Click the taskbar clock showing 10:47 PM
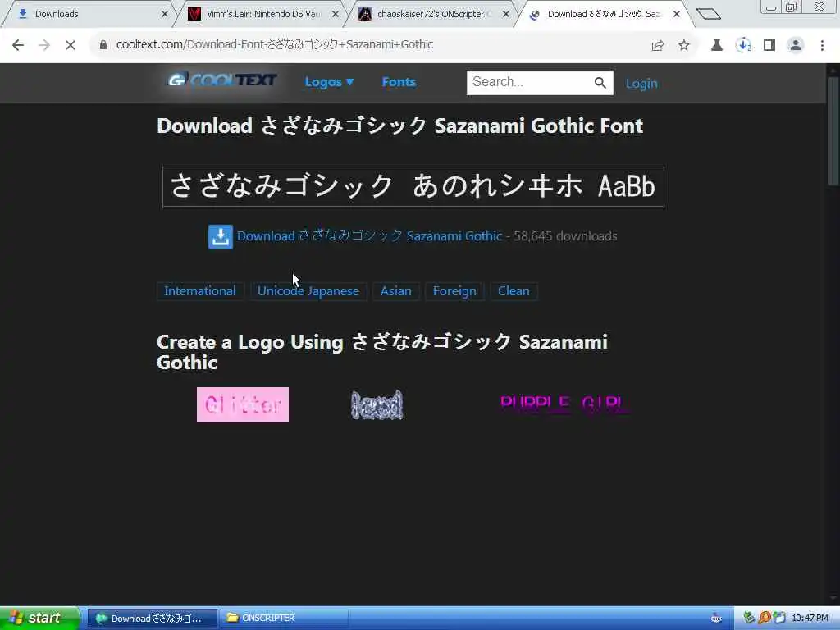This screenshot has height=630, width=840. tap(810, 619)
